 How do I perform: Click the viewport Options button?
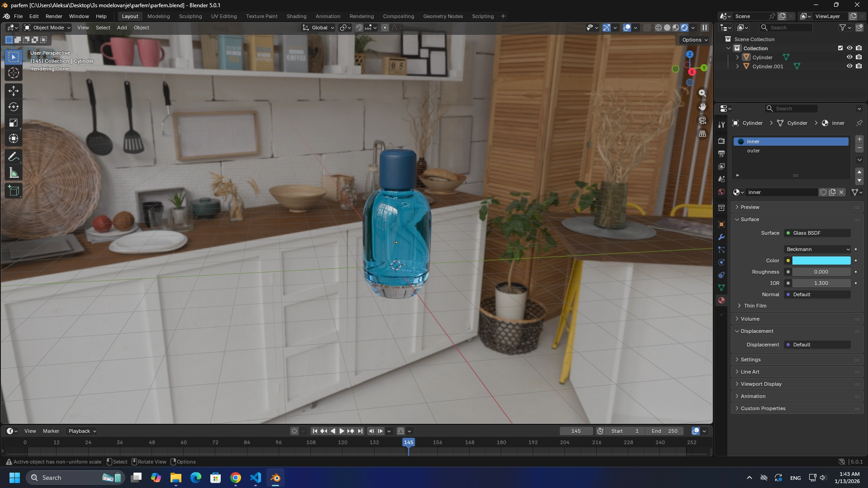point(695,40)
